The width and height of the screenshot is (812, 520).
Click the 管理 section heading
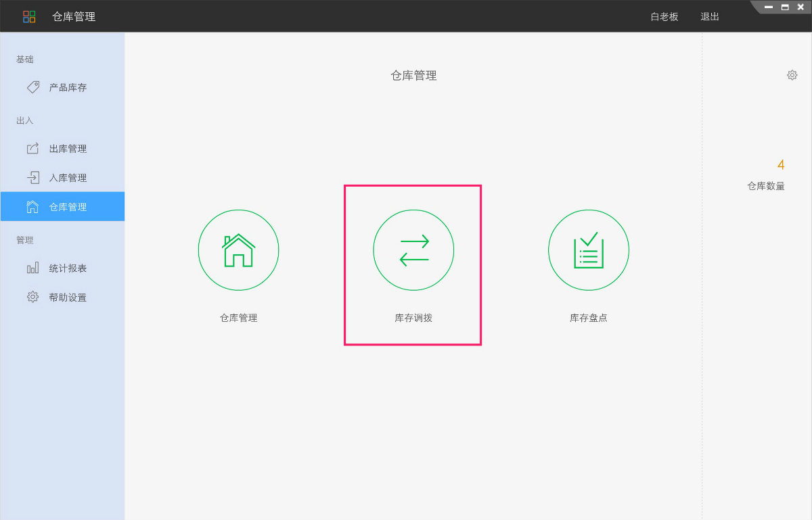(x=25, y=240)
